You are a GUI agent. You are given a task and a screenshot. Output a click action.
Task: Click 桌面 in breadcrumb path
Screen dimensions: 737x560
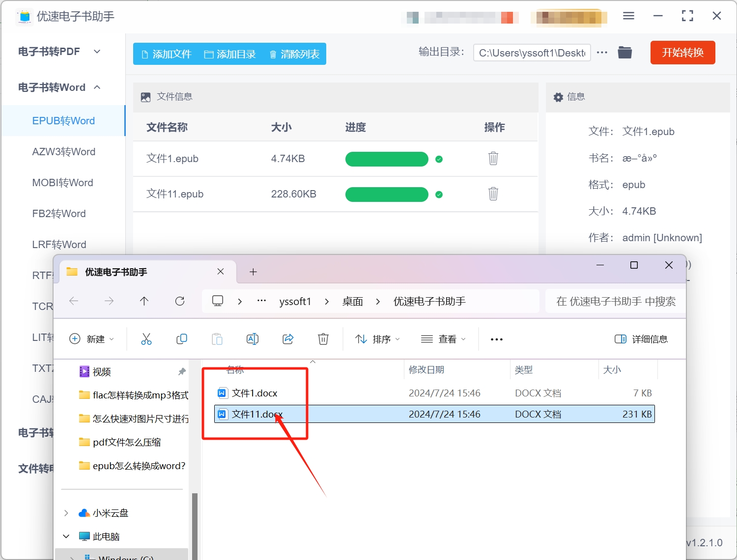point(352,302)
